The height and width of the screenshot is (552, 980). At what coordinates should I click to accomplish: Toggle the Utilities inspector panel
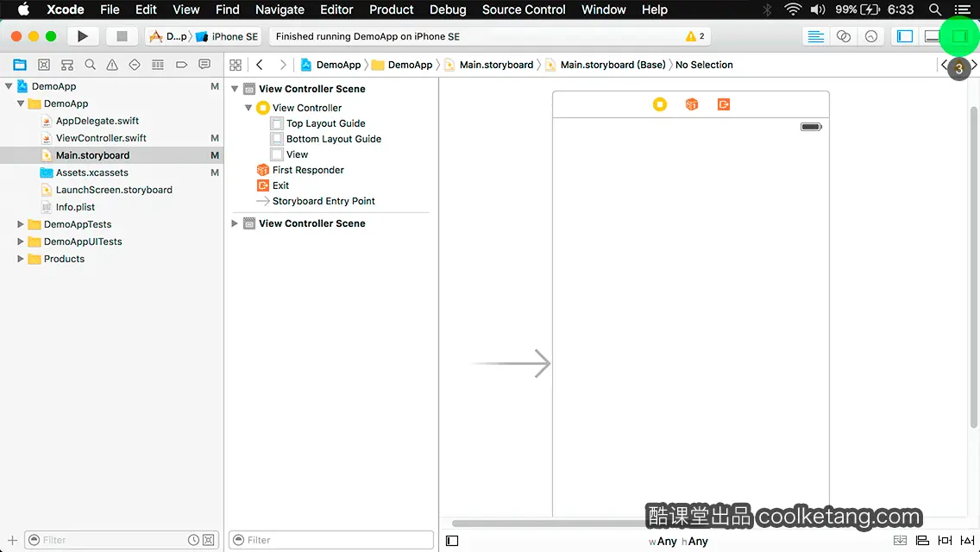[x=959, y=36]
